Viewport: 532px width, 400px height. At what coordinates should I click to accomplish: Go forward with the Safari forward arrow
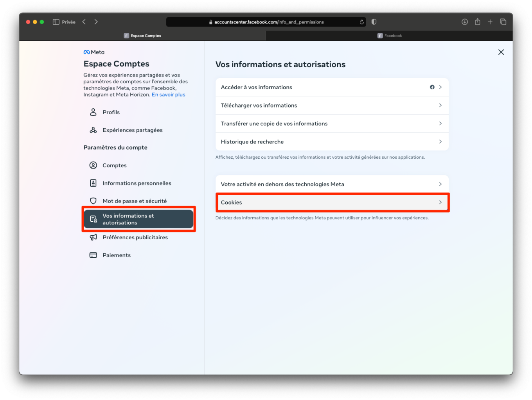(x=96, y=22)
